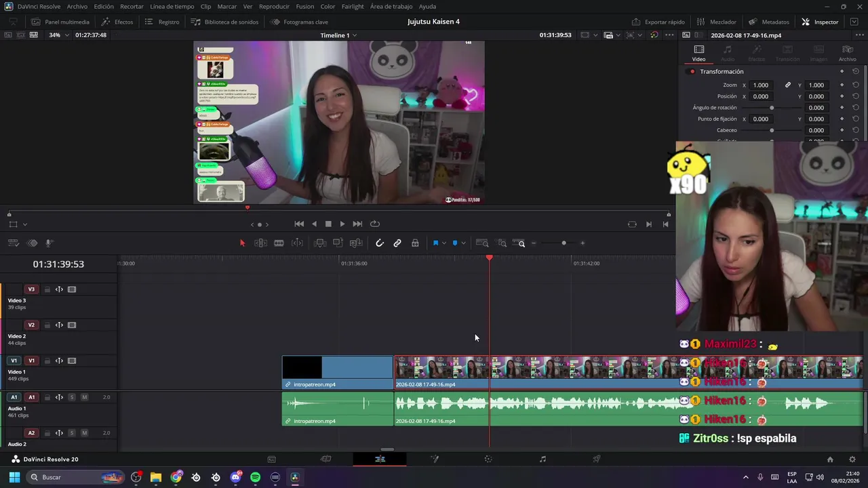Toggle auto track selector on Video 1
Viewport: 868px width, 488px height.
coord(59,361)
